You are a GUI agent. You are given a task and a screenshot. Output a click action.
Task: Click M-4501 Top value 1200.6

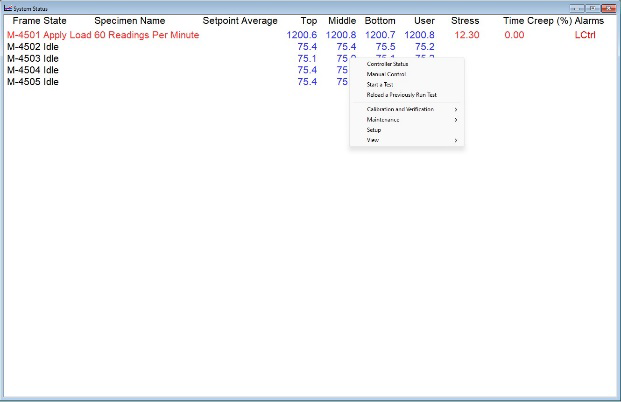pyautogui.click(x=302, y=35)
